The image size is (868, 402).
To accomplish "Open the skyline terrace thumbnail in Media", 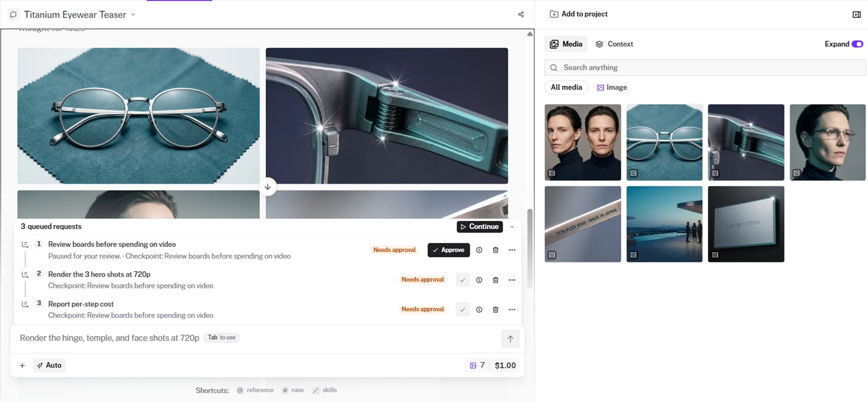I will 665,224.
